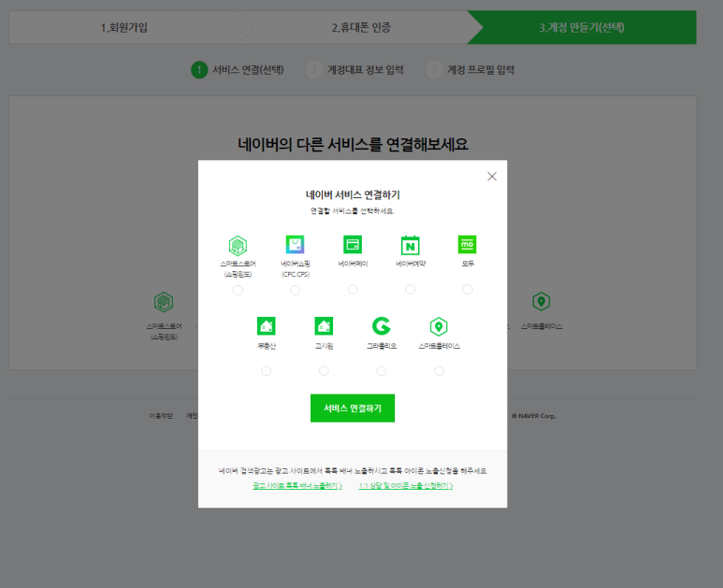Open the 광고 사이트 톡톡 배너 노출하기 link
Screen dimensions: 723x588
tap(297, 486)
